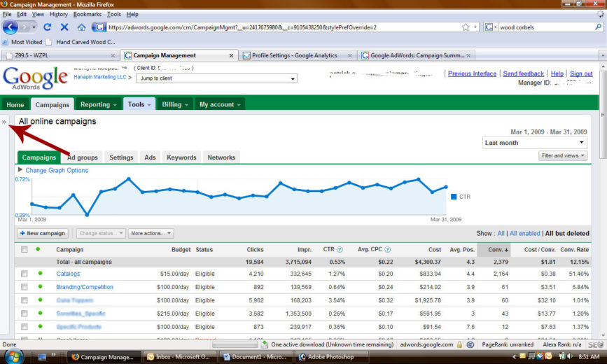
Task: Open the Filter and views dropdown
Action: (x=563, y=155)
